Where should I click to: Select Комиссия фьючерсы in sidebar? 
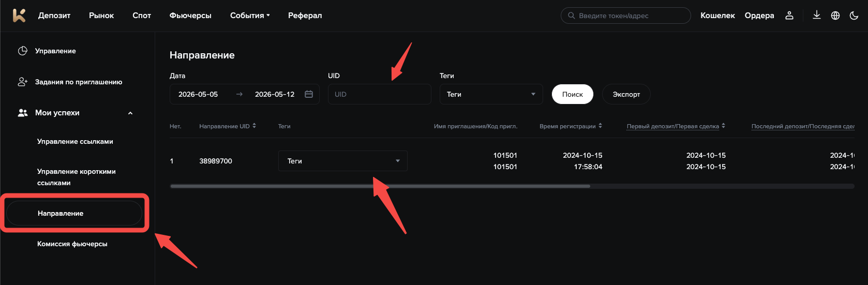[72, 244]
